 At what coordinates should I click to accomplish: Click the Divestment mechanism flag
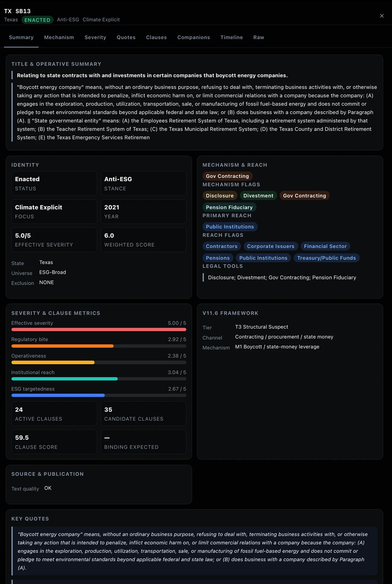click(258, 196)
